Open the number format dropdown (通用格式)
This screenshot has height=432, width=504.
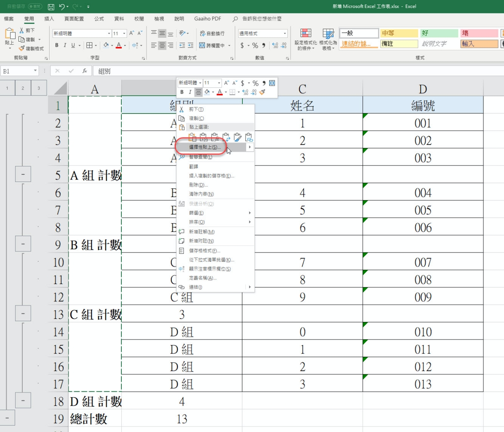pyautogui.click(x=285, y=34)
